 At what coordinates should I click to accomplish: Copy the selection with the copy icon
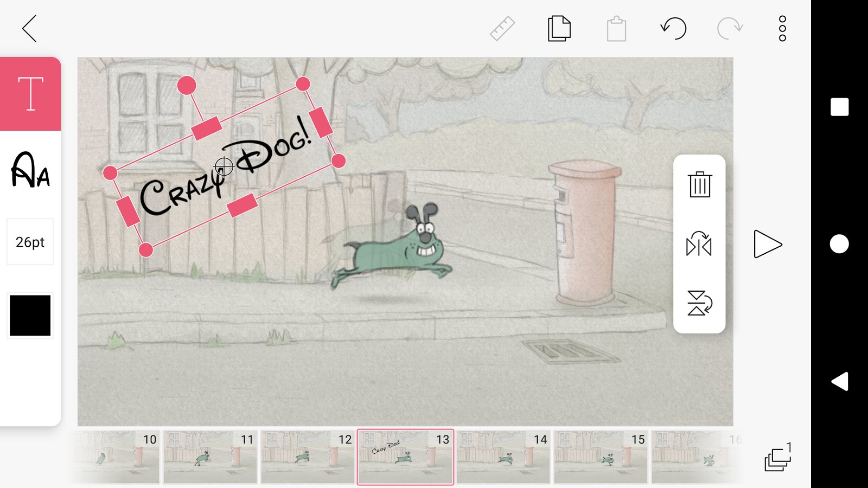click(559, 28)
